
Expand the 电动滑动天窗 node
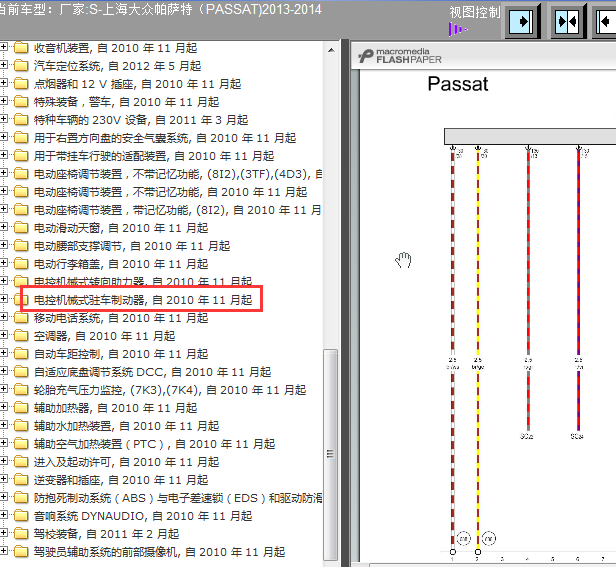pyautogui.click(x=3, y=228)
